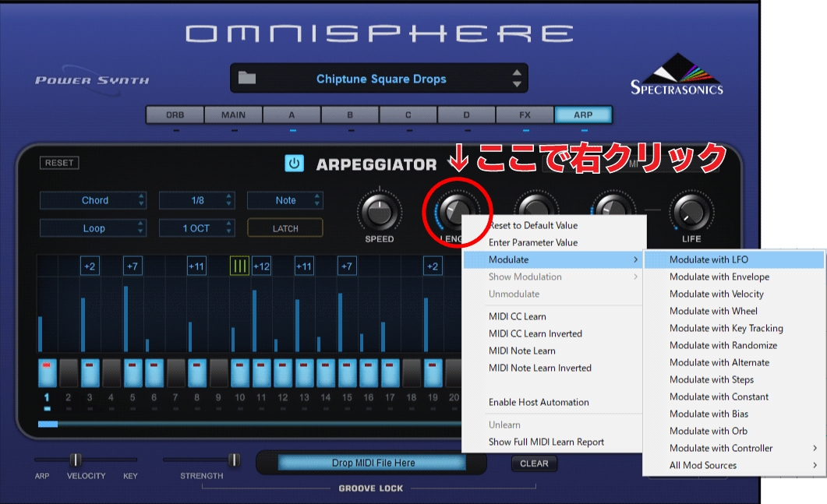Choose Modulate with Randomize
The height and width of the screenshot is (504, 827).
pyautogui.click(x=733, y=345)
